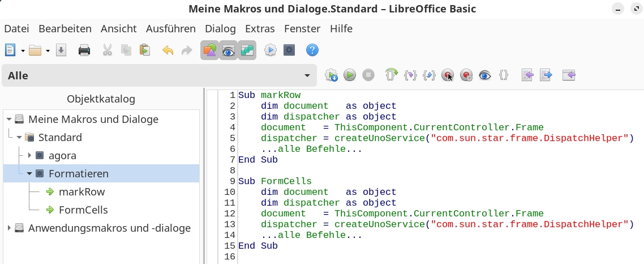
Task: Click the New document icon
Action: (10, 50)
